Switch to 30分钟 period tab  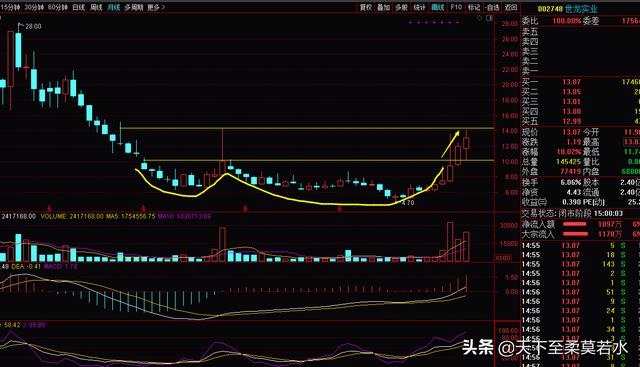coord(34,7)
